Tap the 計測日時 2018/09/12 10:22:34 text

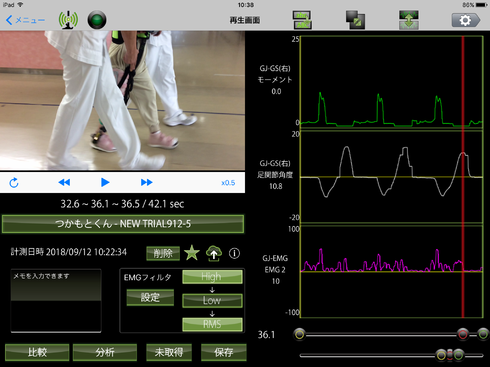tap(69, 252)
